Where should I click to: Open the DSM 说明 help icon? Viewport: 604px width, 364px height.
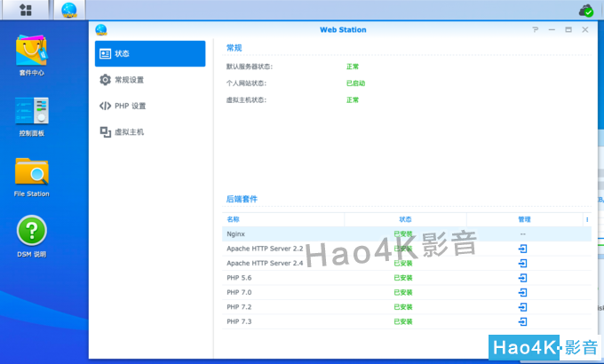[x=32, y=236]
